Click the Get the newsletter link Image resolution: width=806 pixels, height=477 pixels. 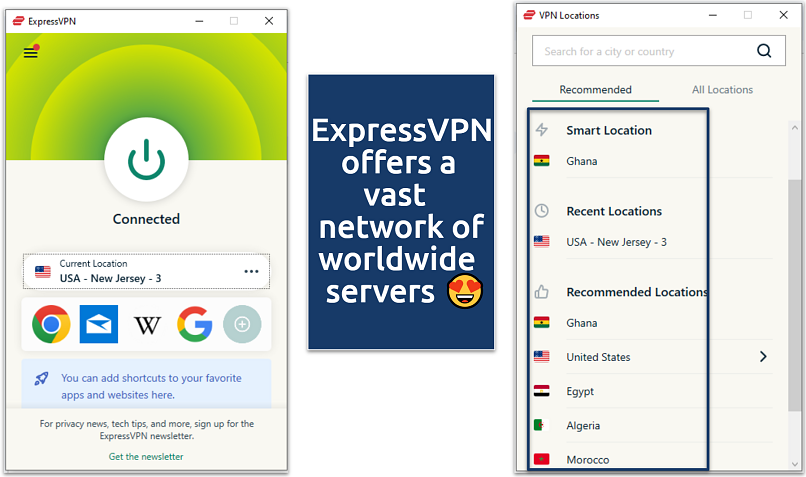(x=146, y=457)
